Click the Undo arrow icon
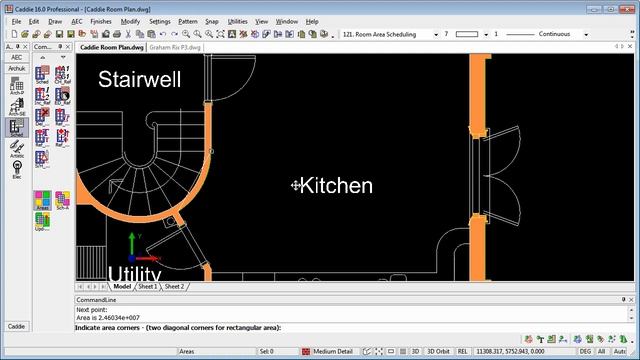The image size is (640, 360). pos(163,34)
